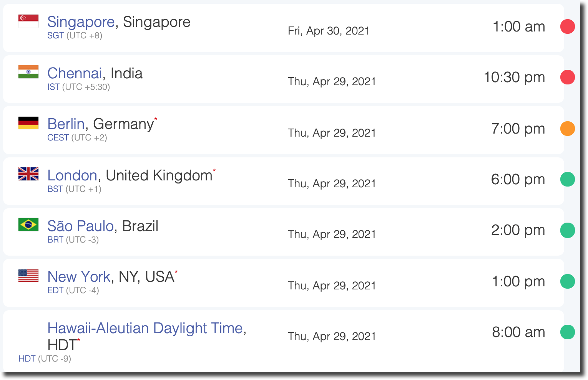Image resolution: width=588 pixels, height=380 pixels.
Task: Open the Singapore city link
Action: [x=81, y=22]
